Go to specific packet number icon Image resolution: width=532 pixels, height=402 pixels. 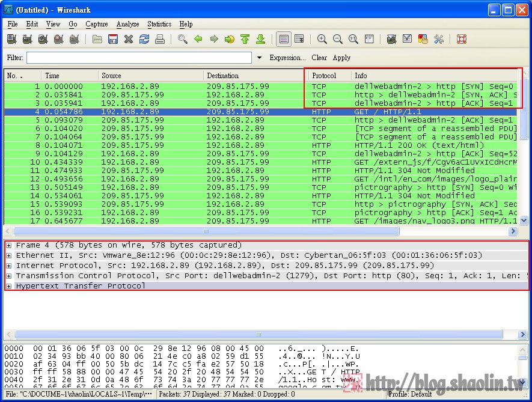[230, 39]
